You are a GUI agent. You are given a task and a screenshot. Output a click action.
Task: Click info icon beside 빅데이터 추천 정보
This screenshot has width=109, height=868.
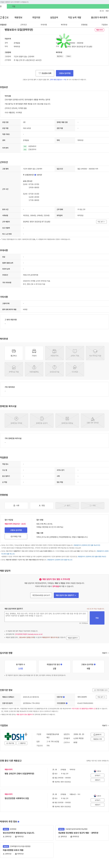point(18,821)
